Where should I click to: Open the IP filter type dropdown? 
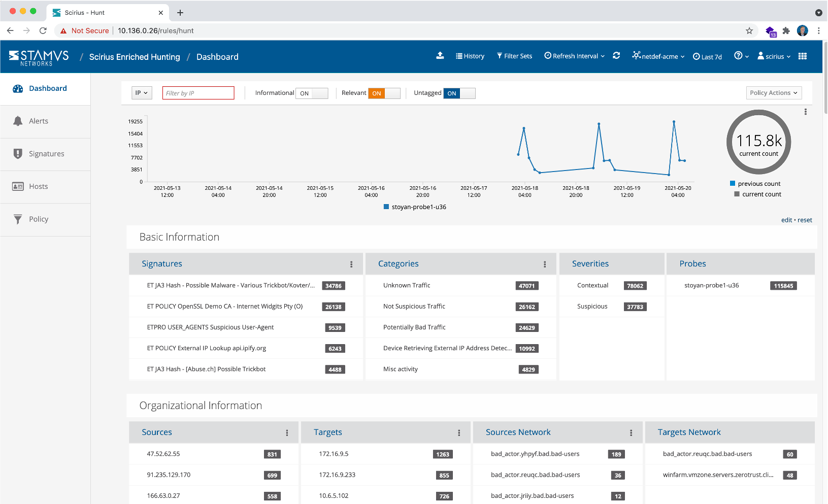[x=142, y=93]
